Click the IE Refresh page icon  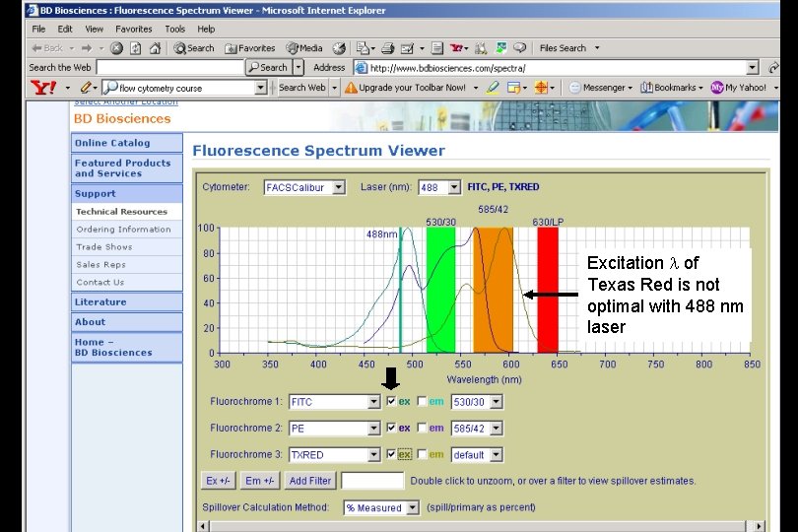pos(135,48)
